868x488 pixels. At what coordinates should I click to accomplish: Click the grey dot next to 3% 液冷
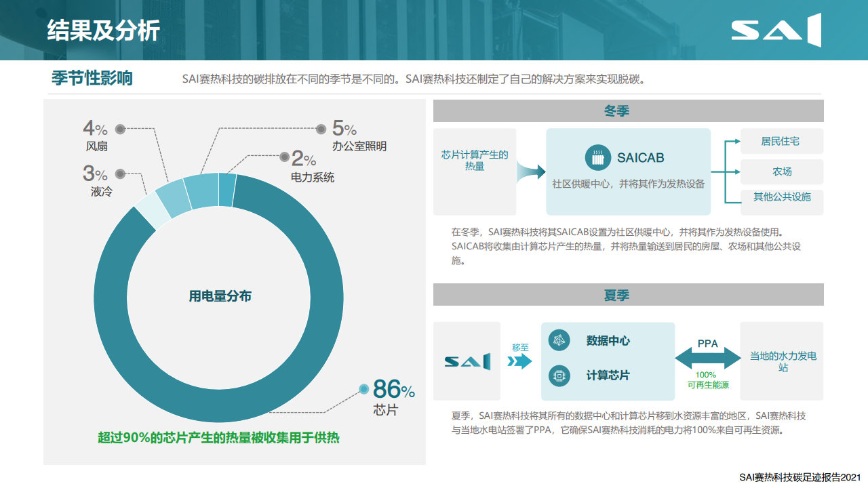coord(120,174)
